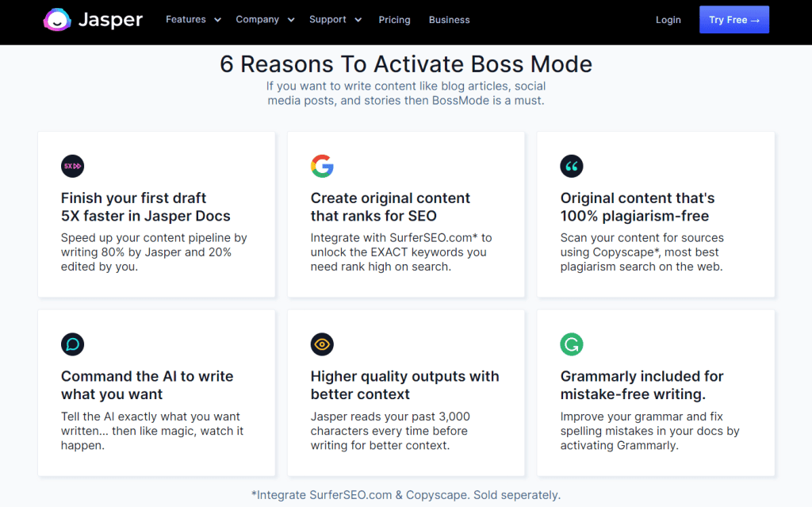Click 'Finish your first draft 5X faster' heading
Viewport: 812px width, 507px height.
coord(146,207)
